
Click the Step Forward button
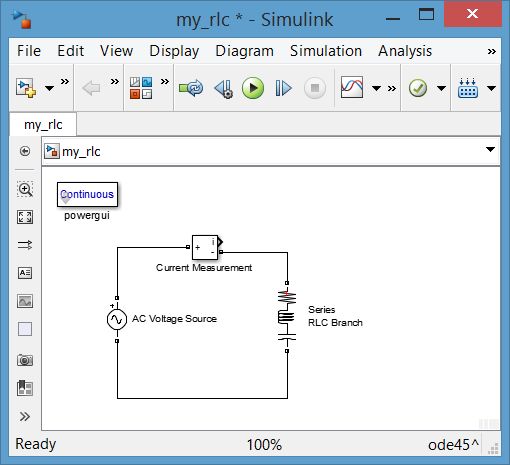coord(283,88)
